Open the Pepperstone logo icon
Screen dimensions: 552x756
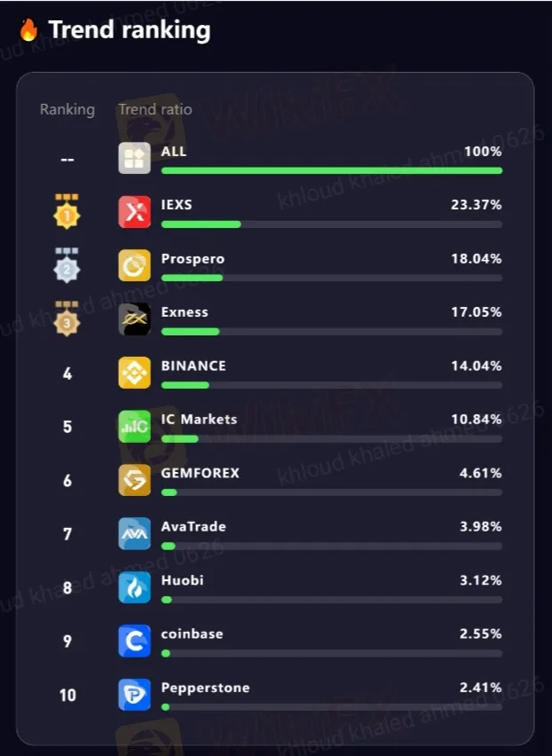point(134,694)
